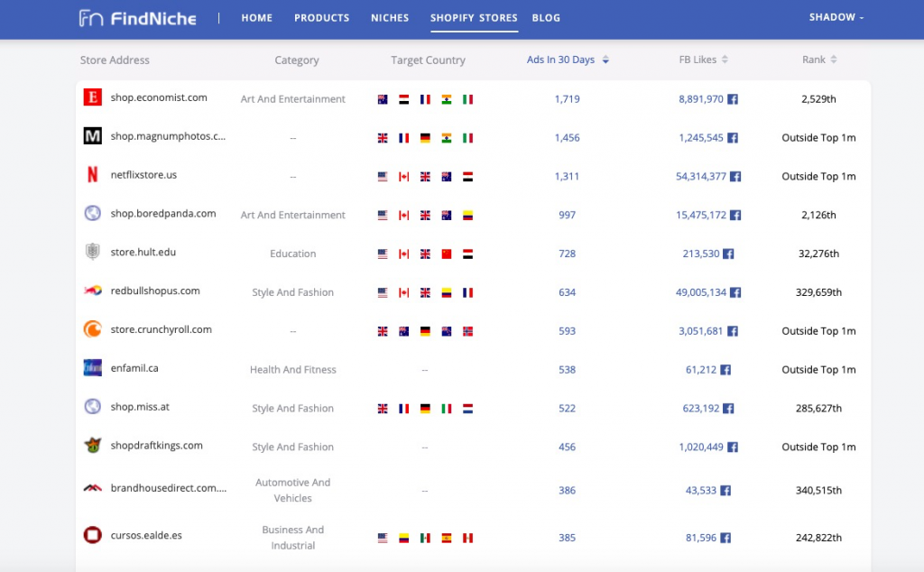This screenshot has width=924, height=572.
Task: Click the Hult store crest icon
Action: coord(93,252)
